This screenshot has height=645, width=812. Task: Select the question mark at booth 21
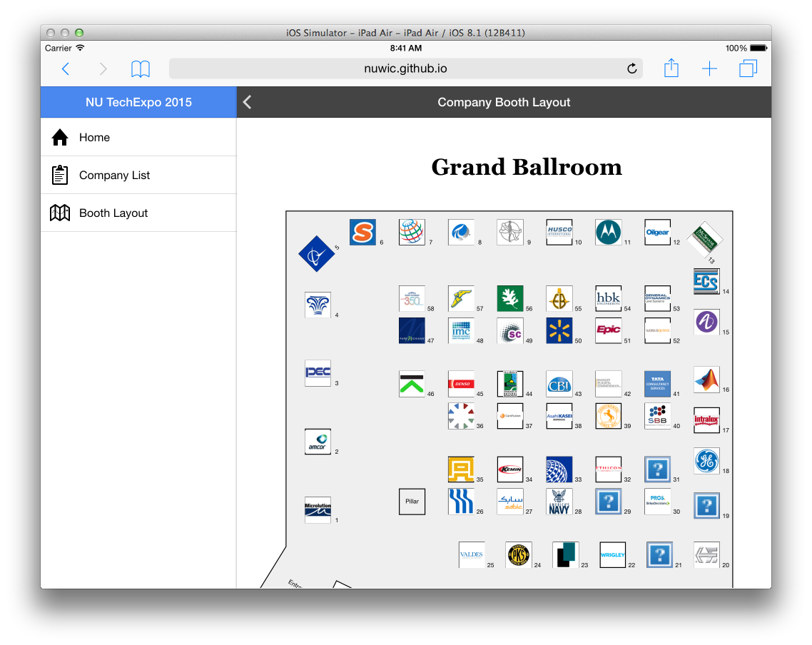(x=660, y=554)
